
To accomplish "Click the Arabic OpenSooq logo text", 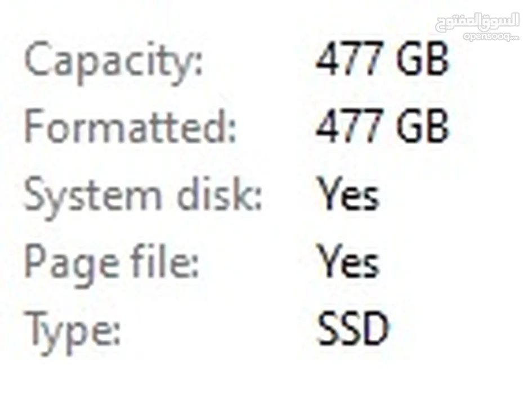I will coord(477,22).
